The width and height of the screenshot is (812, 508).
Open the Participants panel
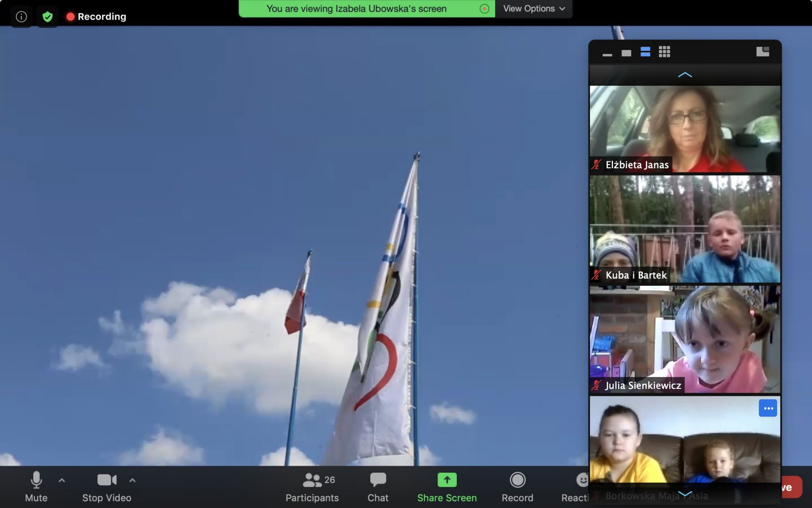(312, 487)
